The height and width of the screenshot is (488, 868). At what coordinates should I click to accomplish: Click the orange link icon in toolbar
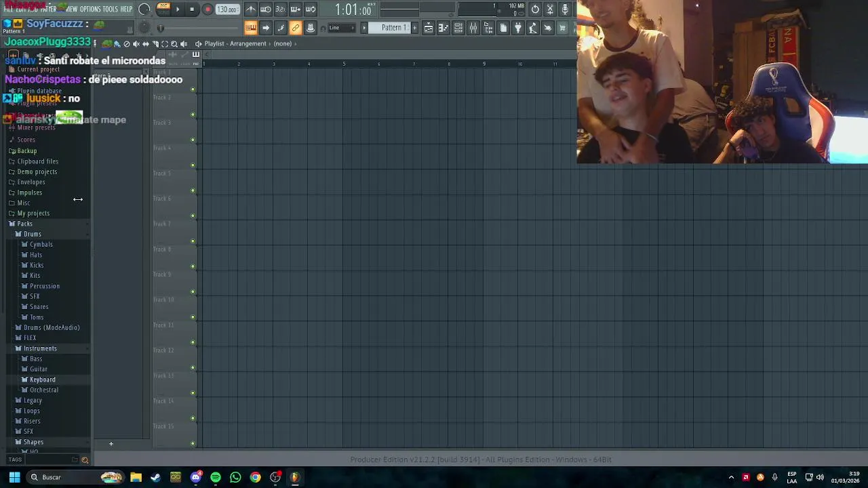(x=296, y=28)
